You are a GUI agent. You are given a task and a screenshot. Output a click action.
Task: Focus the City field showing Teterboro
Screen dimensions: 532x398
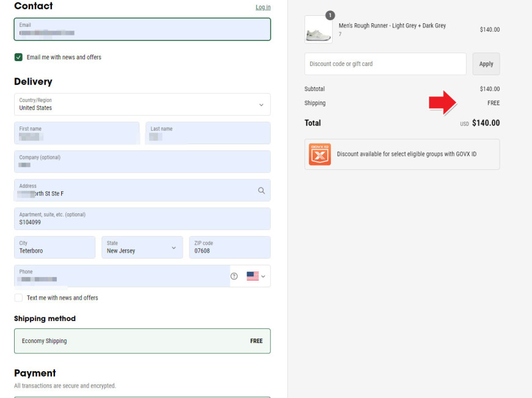54,248
